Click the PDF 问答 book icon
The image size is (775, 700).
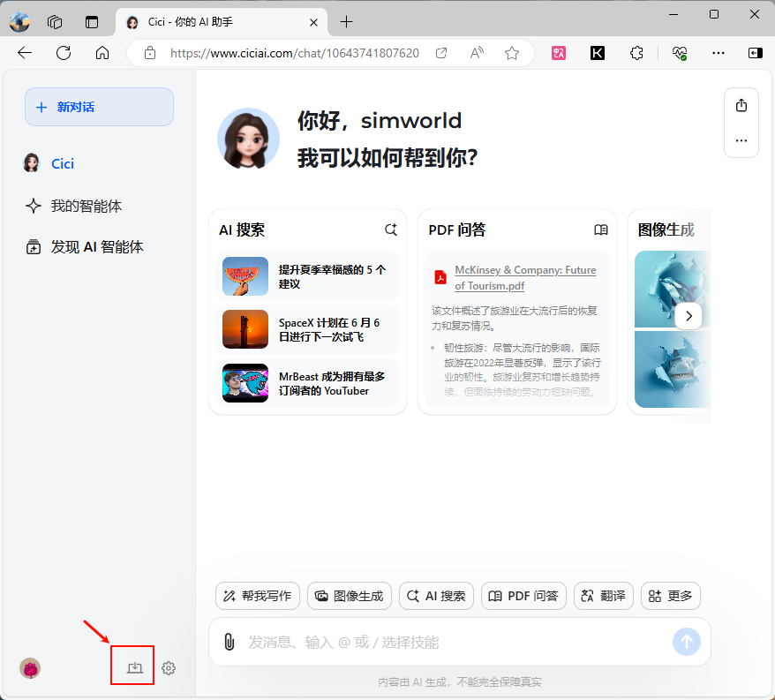click(x=600, y=230)
